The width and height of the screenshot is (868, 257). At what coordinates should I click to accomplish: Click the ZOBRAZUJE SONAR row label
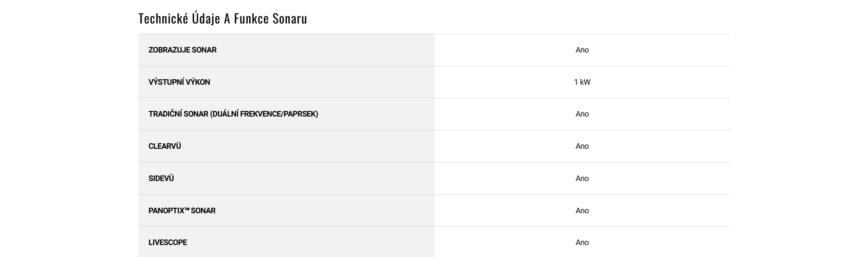tap(182, 50)
